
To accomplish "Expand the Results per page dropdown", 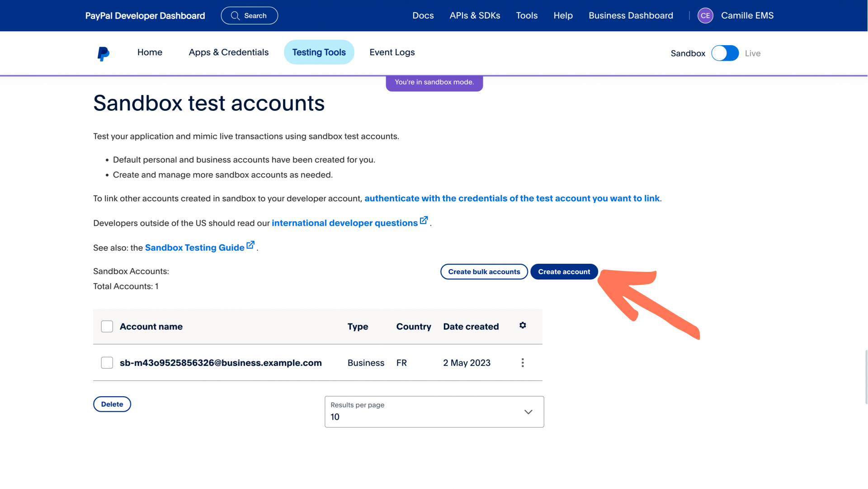I will tap(434, 412).
